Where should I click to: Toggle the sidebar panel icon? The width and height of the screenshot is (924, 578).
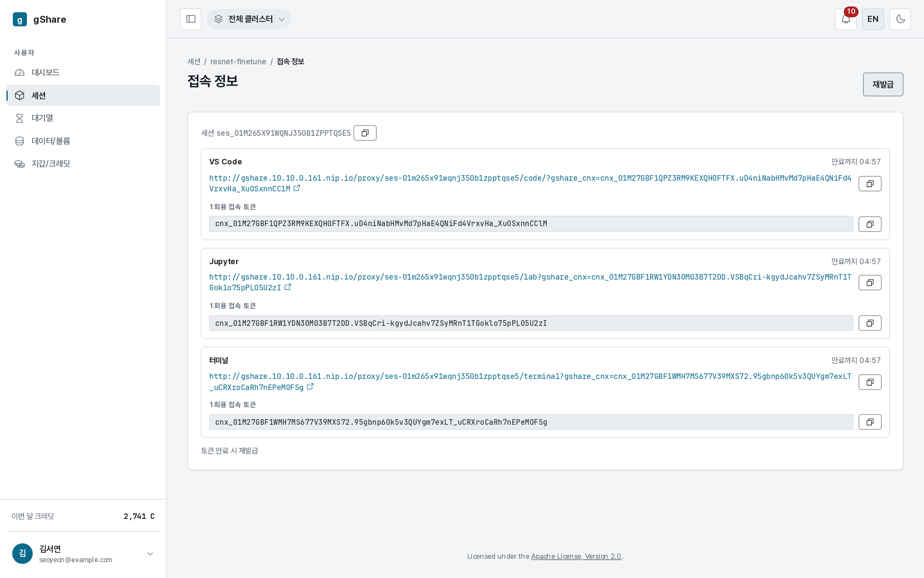tap(190, 19)
